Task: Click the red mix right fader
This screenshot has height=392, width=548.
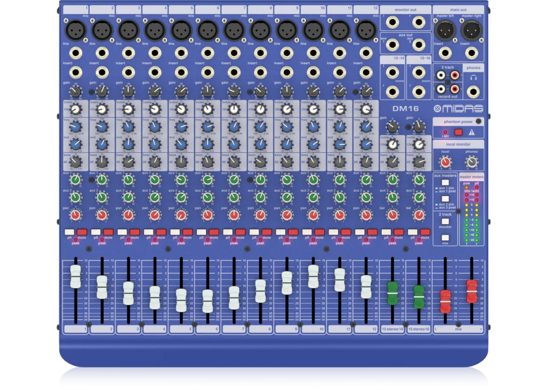Action: (472, 291)
